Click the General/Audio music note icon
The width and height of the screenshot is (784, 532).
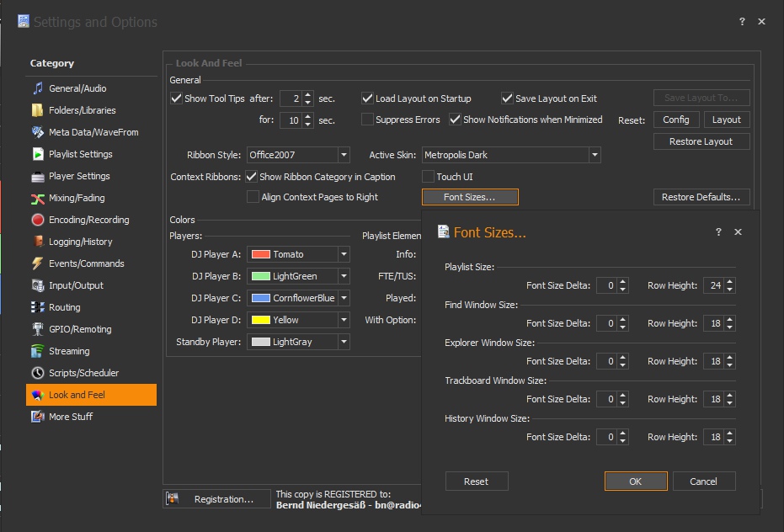37,88
